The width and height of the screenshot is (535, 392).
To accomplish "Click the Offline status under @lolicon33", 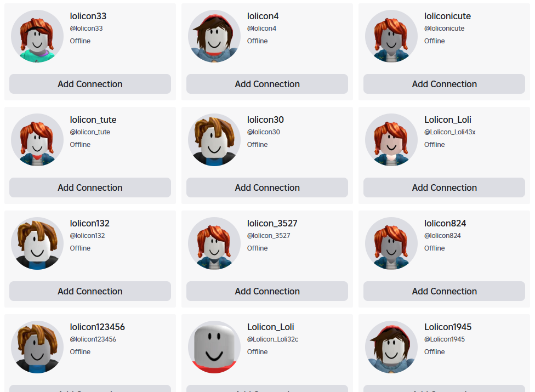I will coord(80,41).
